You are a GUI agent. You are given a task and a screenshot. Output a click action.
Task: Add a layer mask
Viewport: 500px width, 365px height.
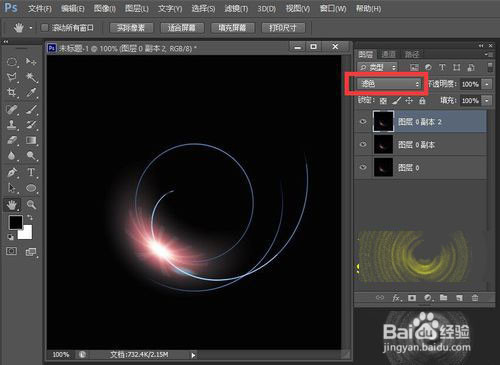412,298
